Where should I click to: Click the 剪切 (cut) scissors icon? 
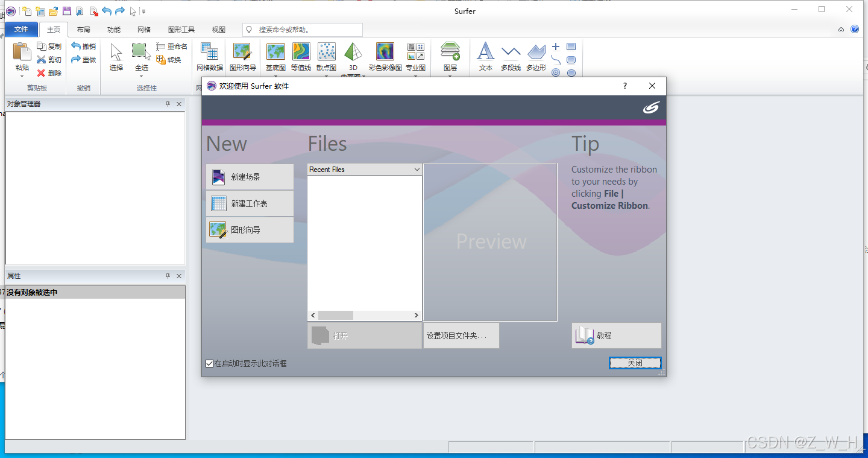[x=42, y=60]
